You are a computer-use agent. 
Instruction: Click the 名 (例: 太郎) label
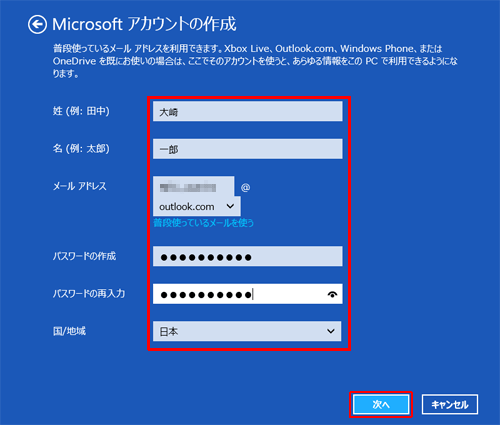pos(81,148)
